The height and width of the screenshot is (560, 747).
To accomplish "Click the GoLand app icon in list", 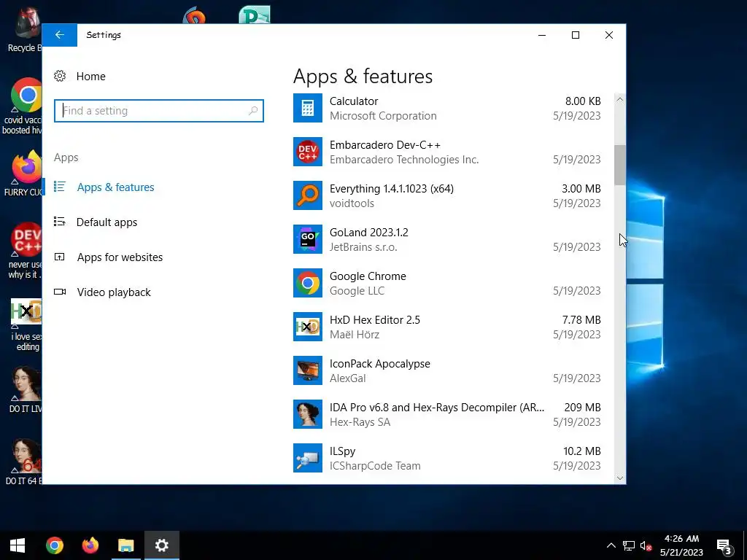I will (x=308, y=239).
